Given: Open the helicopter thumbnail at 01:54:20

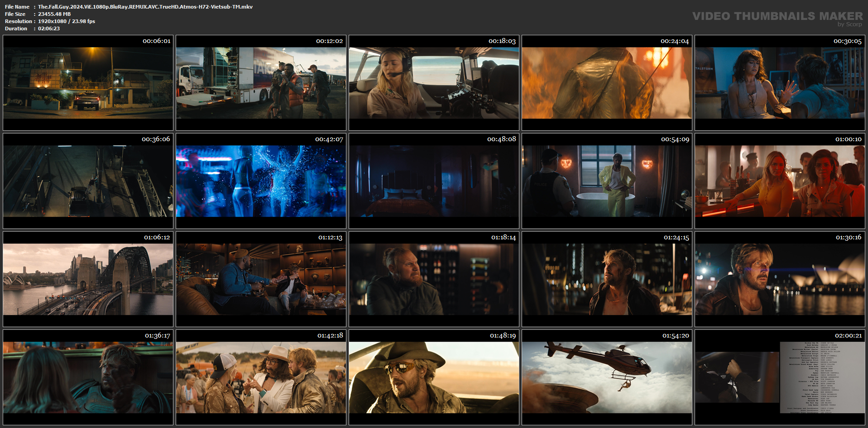Looking at the screenshot, I should pyautogui.click(x=607, y=377).
